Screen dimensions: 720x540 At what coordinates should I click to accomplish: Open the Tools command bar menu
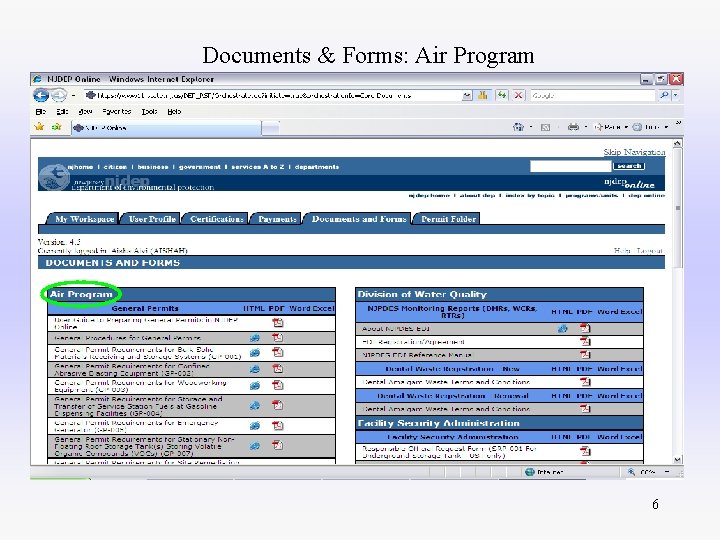coord(650,127)
